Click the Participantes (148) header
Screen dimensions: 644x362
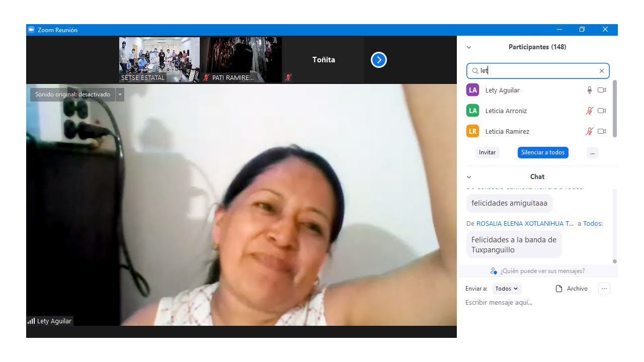pyautogui.click(x=537, y=47)
